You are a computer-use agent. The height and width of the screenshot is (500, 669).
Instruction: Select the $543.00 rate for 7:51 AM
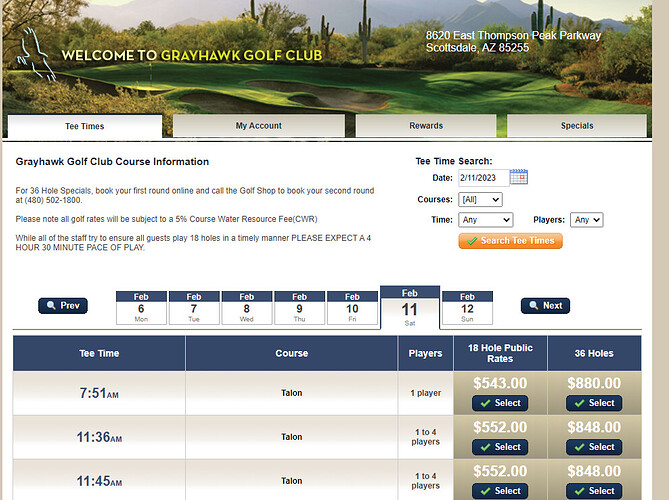coord(500,403)
